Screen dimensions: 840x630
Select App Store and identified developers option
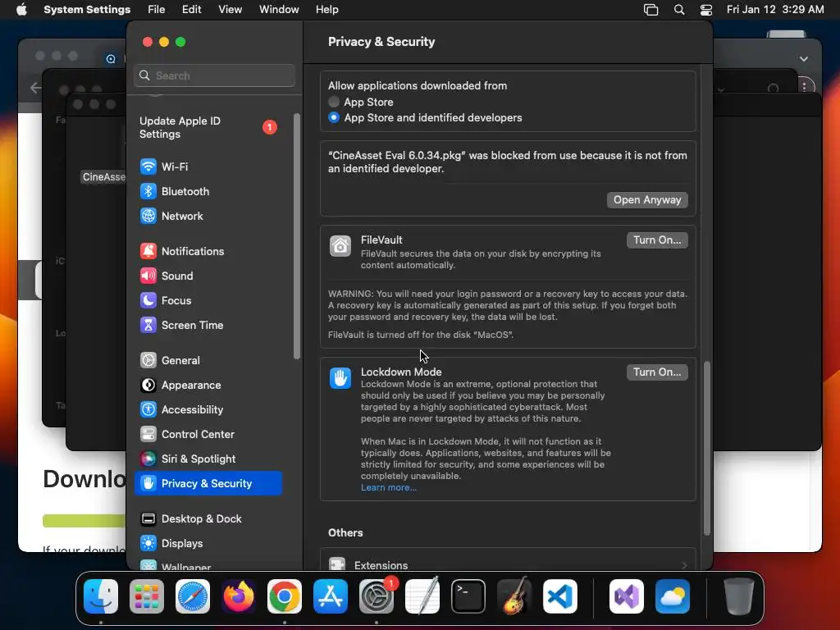334,117
